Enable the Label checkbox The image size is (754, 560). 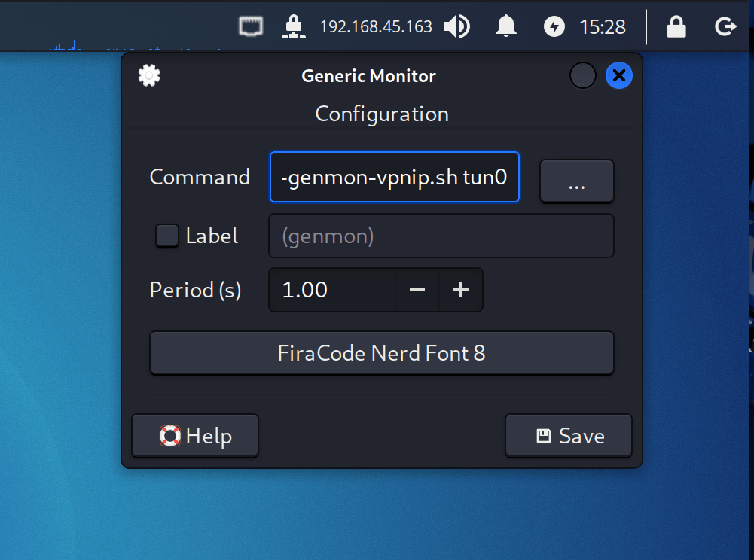[x=167, y=236]
